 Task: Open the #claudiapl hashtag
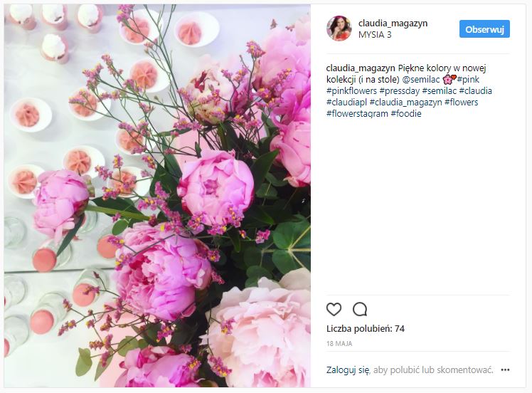coord(346,103)
